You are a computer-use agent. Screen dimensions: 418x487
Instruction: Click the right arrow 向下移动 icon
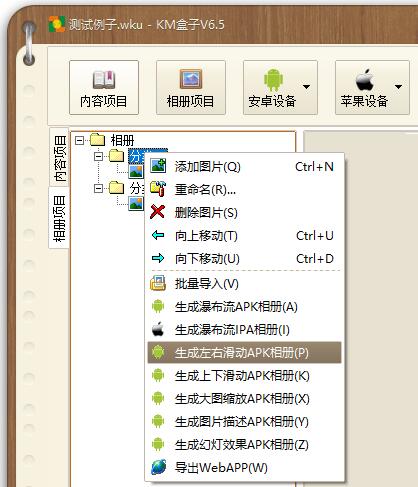(158, 258)
